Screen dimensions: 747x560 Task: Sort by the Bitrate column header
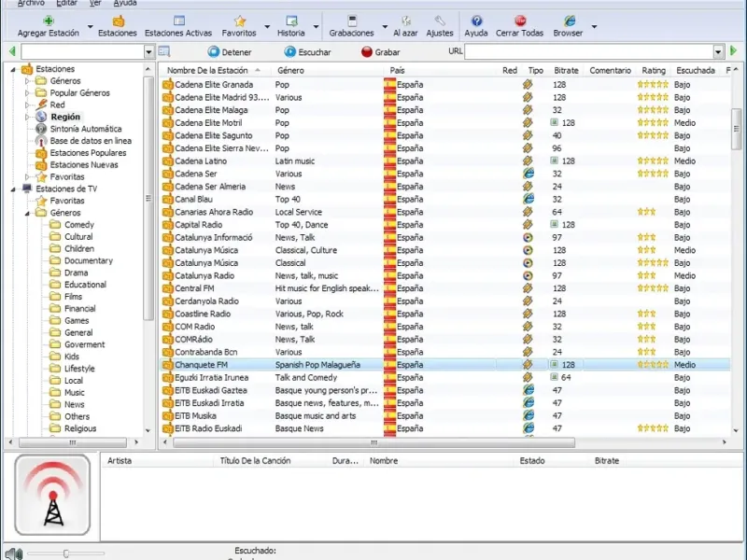click(566, 70)
